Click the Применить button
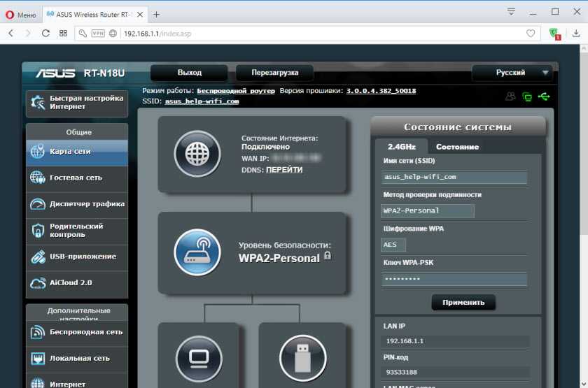This screenshot has height=388, width=588. click(x=463, y=303)
